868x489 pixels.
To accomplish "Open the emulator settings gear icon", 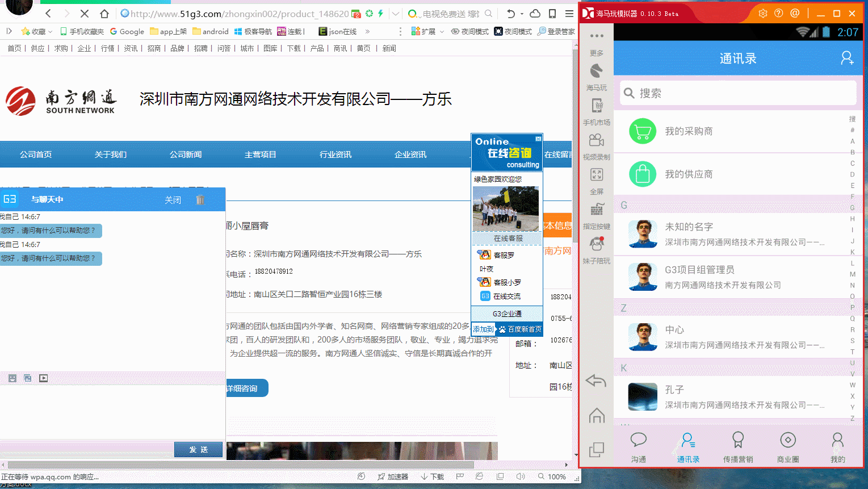I will 762,13.
